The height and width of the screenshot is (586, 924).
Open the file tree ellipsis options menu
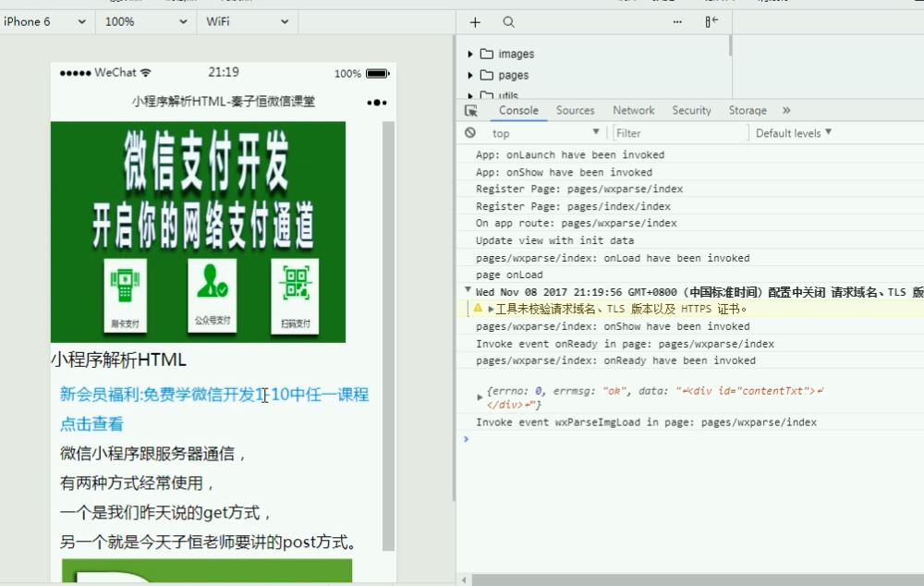pos(677,22)
